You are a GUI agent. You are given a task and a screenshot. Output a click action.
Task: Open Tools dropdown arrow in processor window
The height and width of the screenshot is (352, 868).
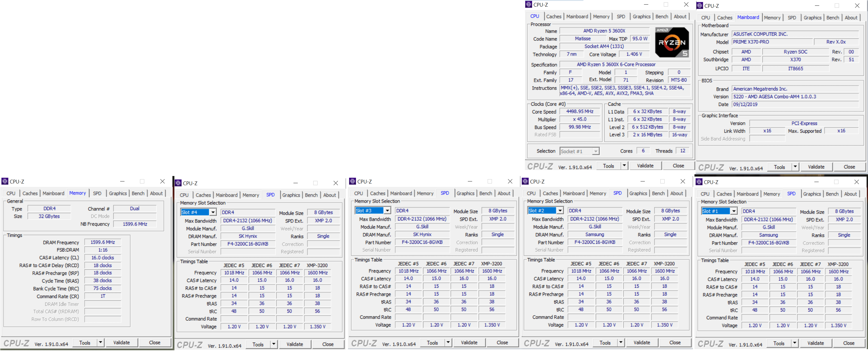pyautogui.click(x=624, y=166)
